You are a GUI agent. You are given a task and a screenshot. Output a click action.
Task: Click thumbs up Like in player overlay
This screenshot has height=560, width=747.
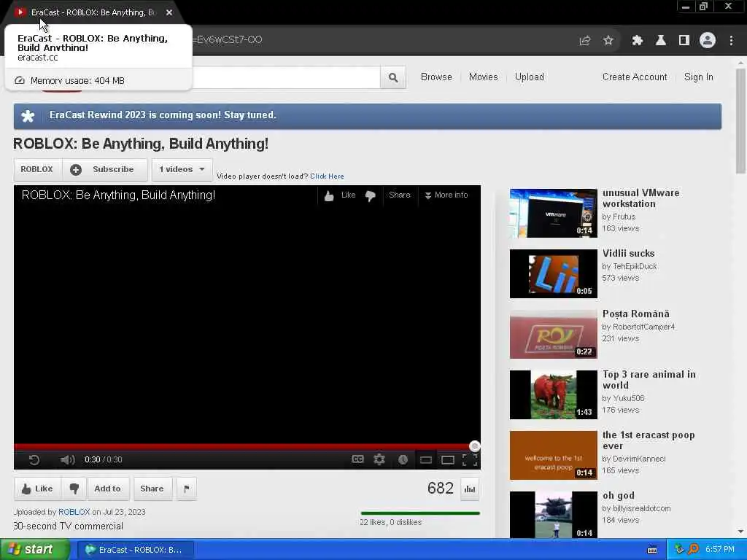tap(340, 195)
